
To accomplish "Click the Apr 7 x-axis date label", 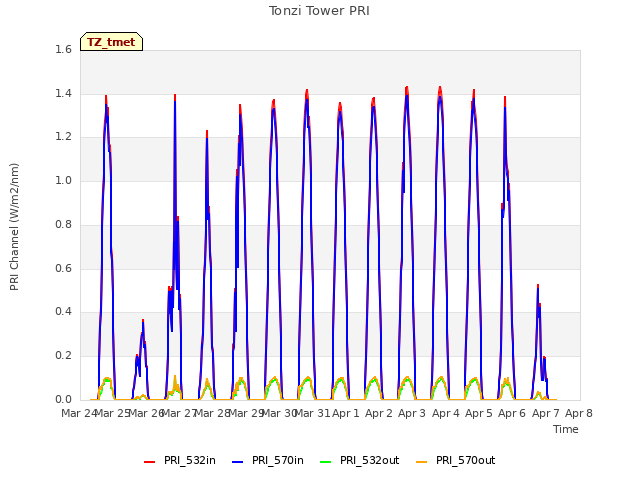I will (x=546, y=413).
